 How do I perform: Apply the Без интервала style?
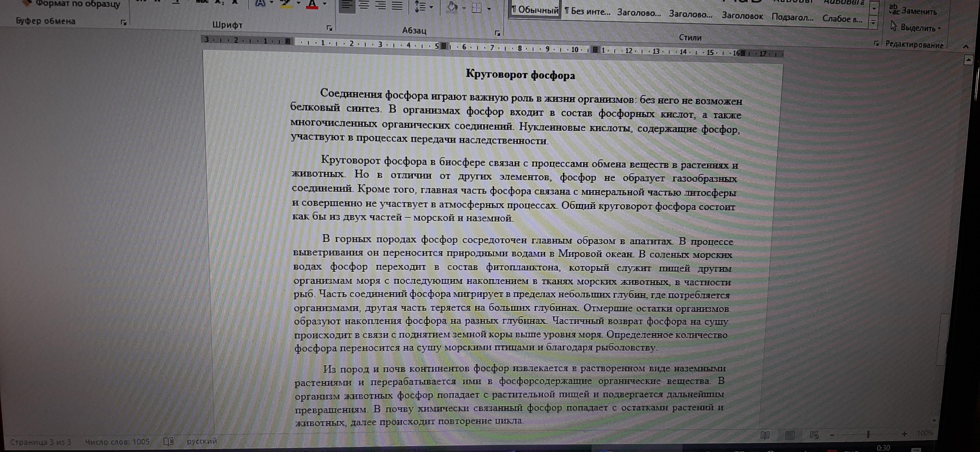tap(587, 11)
